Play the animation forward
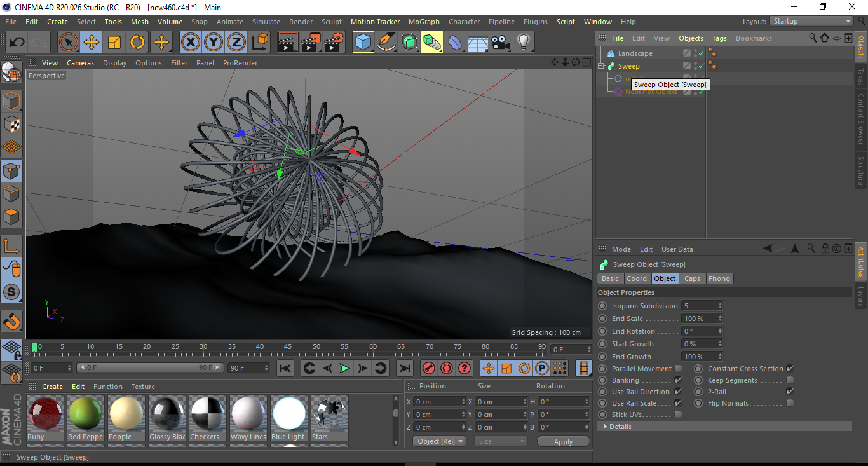 [344, 368]
